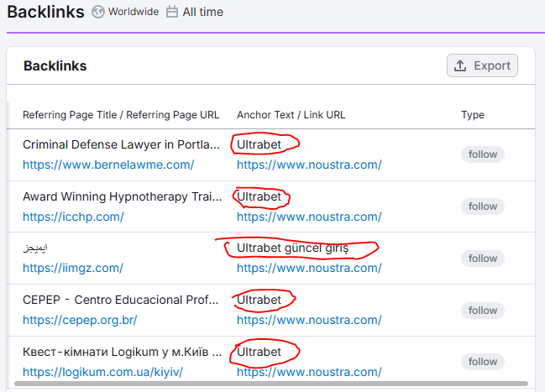Select the CEPEP - Centro Educacional Prof... title
This screenshot has height=392, width=545.
pyautogui.click(x=121, y=300)
